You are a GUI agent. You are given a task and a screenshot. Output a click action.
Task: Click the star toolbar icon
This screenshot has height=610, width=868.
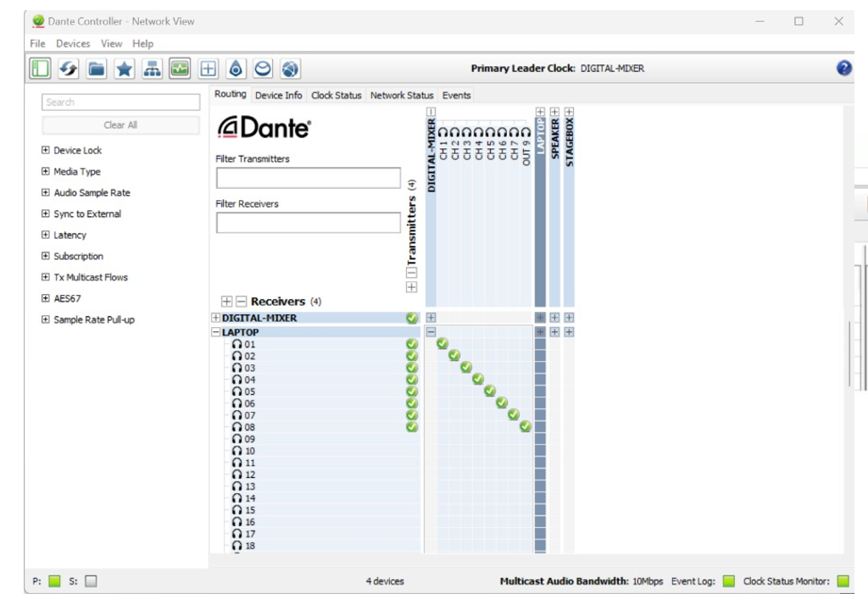tap(124, 69)
